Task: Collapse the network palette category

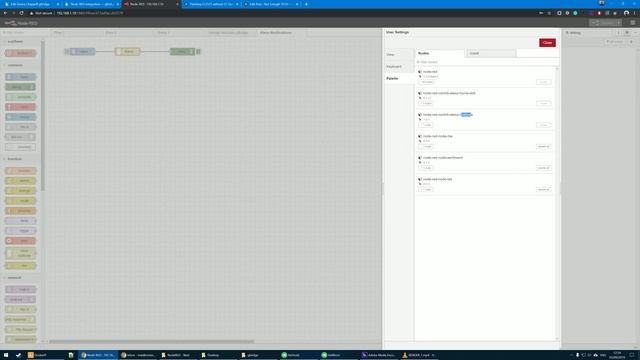Action: [x=21, y=278]
